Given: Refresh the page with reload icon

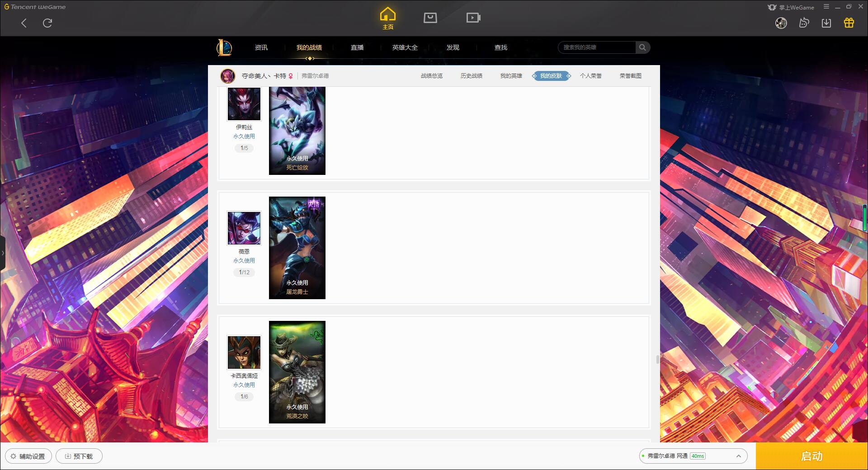Looking at the screenshot, I should (47, 23).
